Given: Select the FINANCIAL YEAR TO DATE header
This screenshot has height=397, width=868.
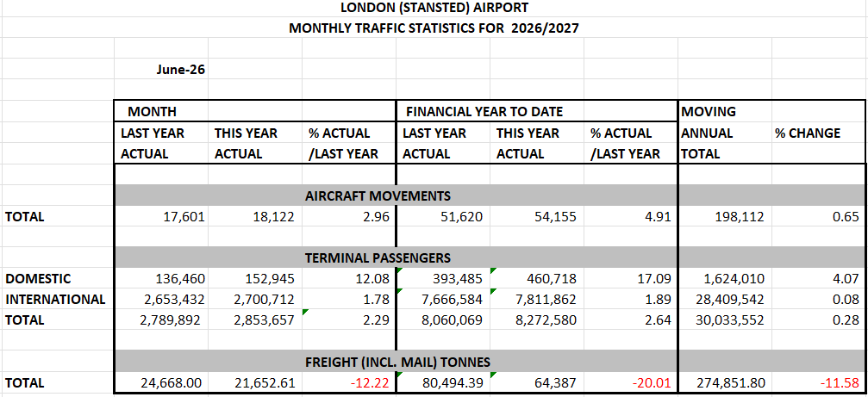Looking at the screenshot, I should coord(484,111).
